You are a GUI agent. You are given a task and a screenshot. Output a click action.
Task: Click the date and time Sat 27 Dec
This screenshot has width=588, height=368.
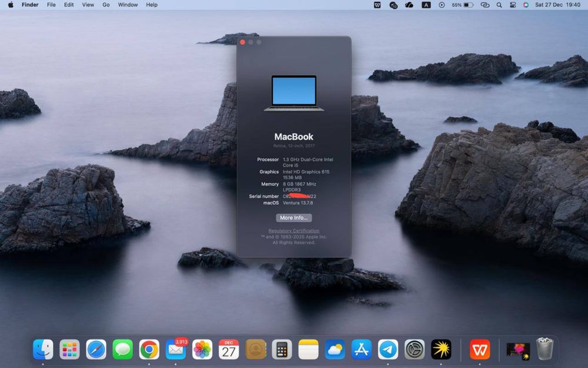[557, 5]
